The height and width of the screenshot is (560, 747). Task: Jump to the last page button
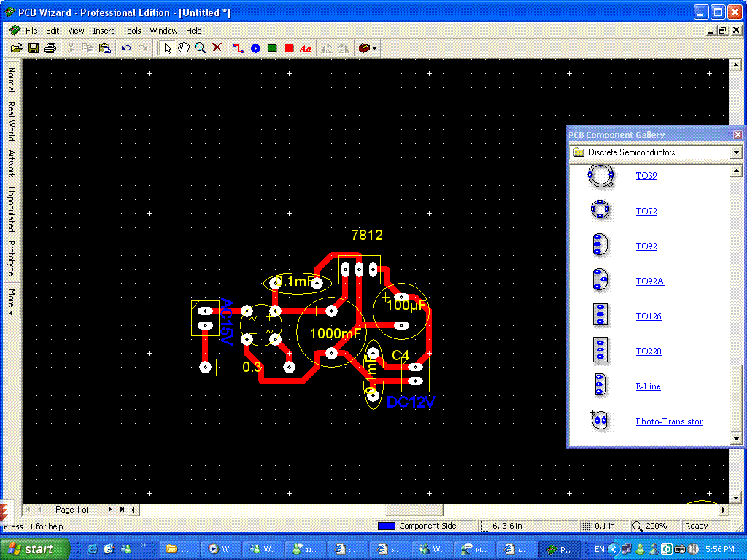tap(122, 510)
